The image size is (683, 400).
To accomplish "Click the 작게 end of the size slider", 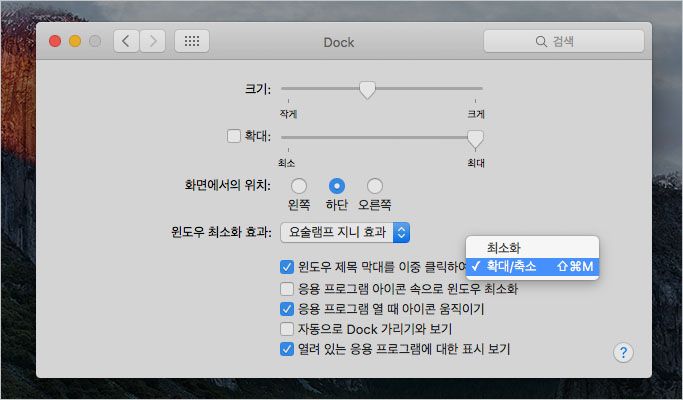I will tap(288, 114).
